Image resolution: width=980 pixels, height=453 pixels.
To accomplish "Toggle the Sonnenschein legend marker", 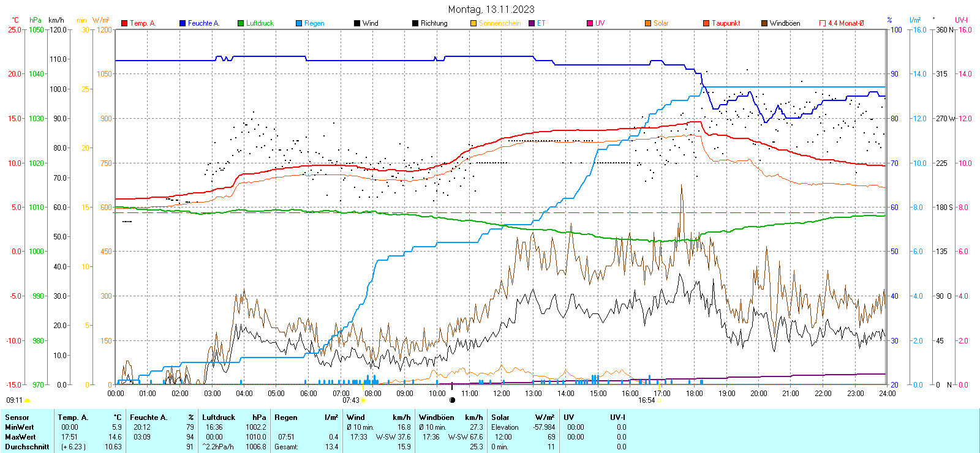I will pyautogui.click(x=473, y=23).
